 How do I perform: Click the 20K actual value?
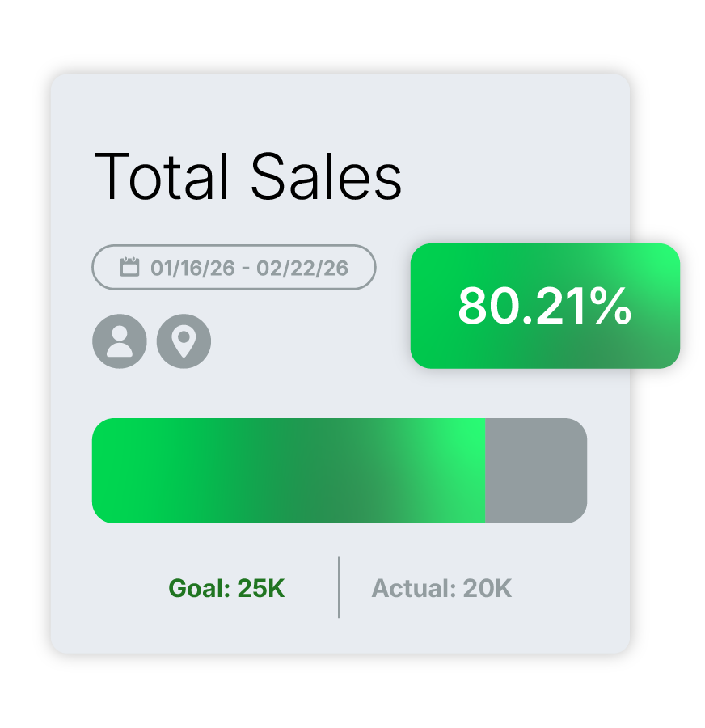(487, 588)
